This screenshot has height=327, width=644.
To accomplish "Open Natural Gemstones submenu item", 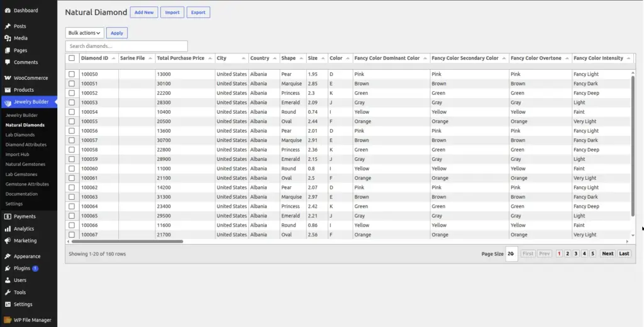I will pos(25,164).
